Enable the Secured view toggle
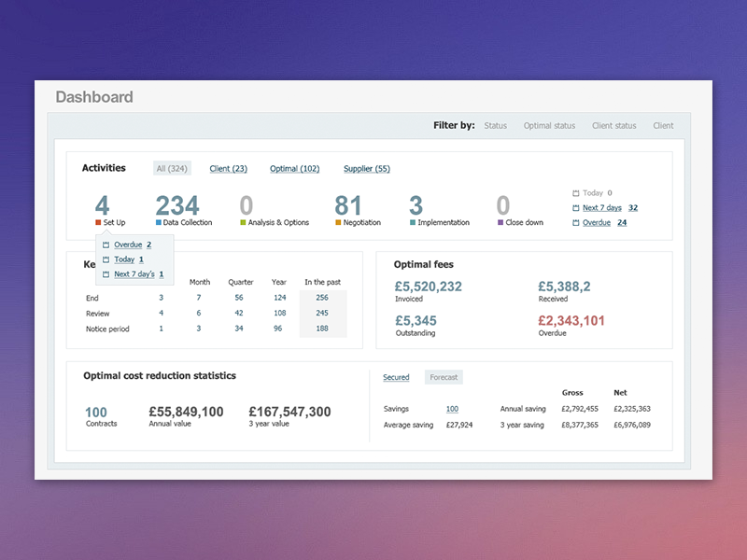This screenshot has width=747, height=560. coord(396,377)
